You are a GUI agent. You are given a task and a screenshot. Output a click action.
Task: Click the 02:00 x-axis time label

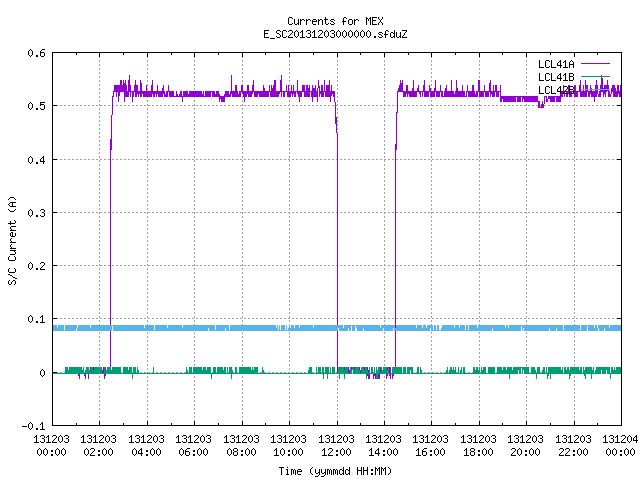point(98,452)
